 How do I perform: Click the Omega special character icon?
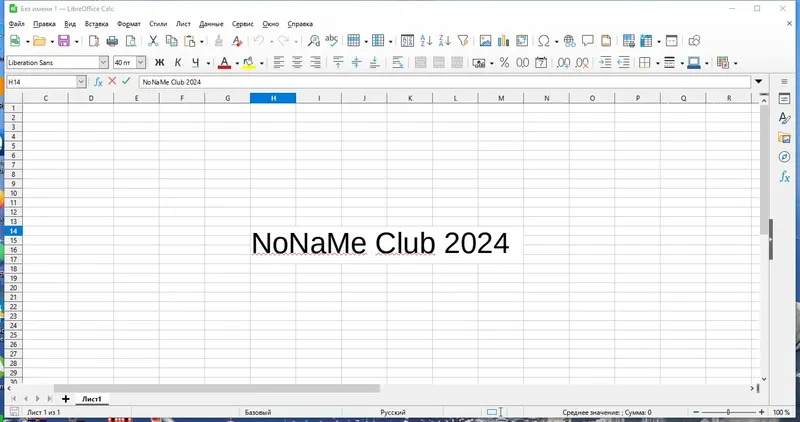544,41
